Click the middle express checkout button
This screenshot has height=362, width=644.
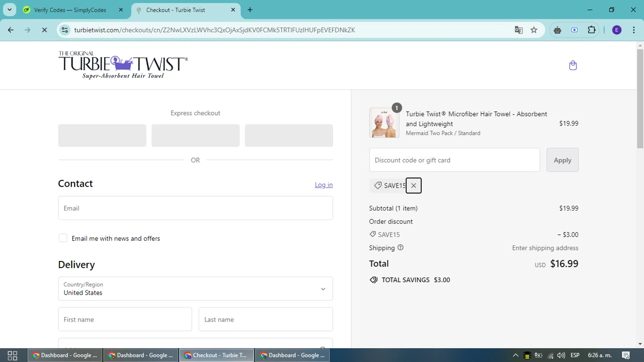point(195,136)
